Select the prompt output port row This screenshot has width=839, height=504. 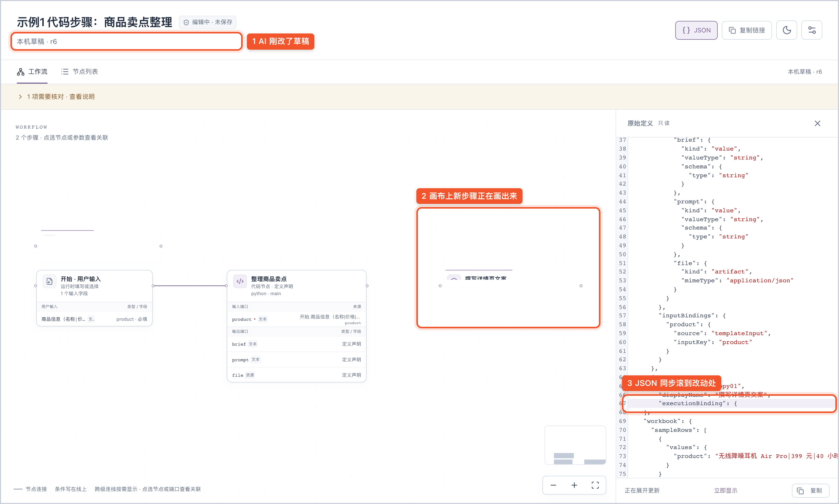point(296,360)
